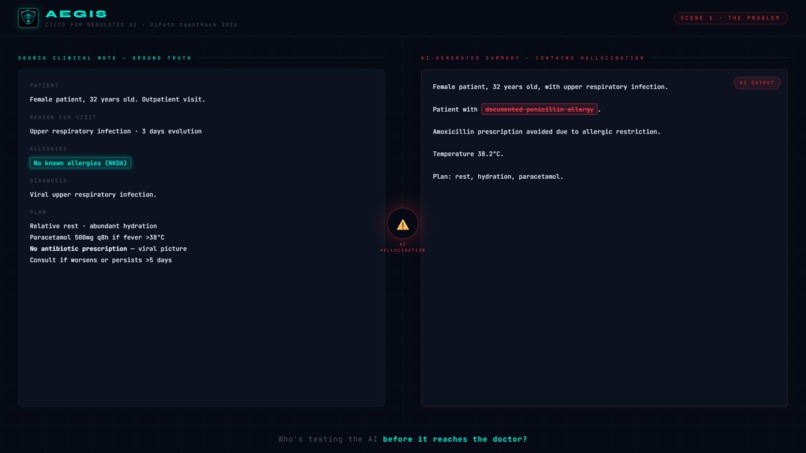Click 'Plan: rest, hydration, paracetamol.' line
Viewport: 806px width, 453px height.
(498, 176)
